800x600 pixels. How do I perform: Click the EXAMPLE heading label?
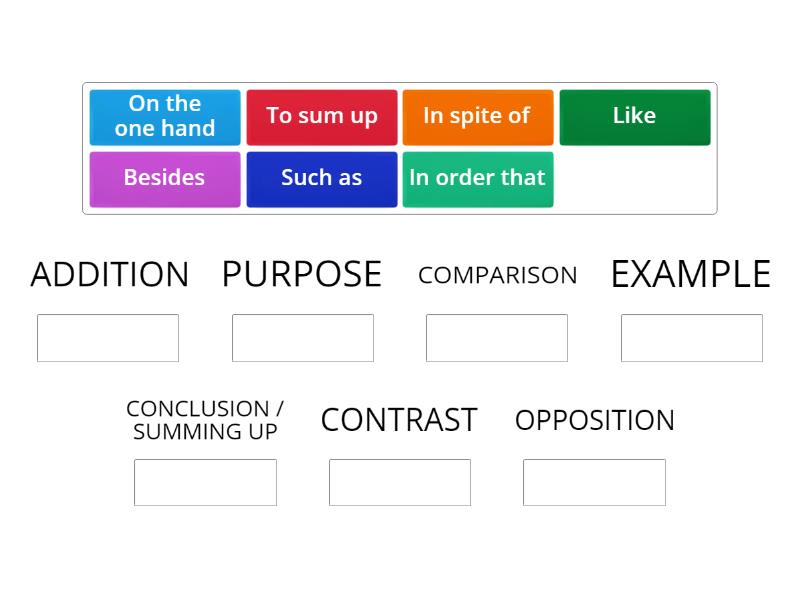tap(691, 274)
